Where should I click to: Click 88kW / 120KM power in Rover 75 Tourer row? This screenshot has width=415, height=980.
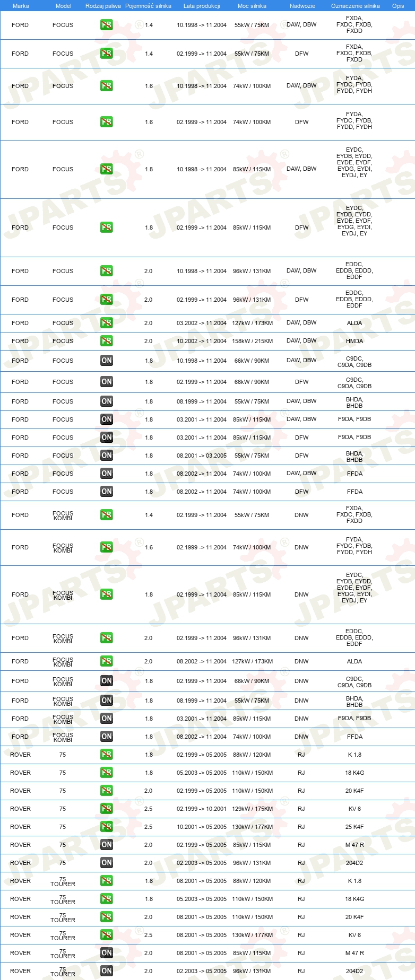coord(252,881)
